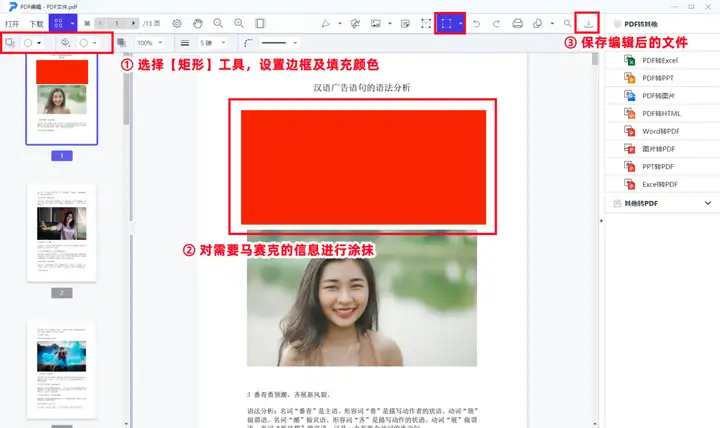720x428 pixels.
Task: Click the title 汉语广告语句的语法分析
Action: [362, 88]
